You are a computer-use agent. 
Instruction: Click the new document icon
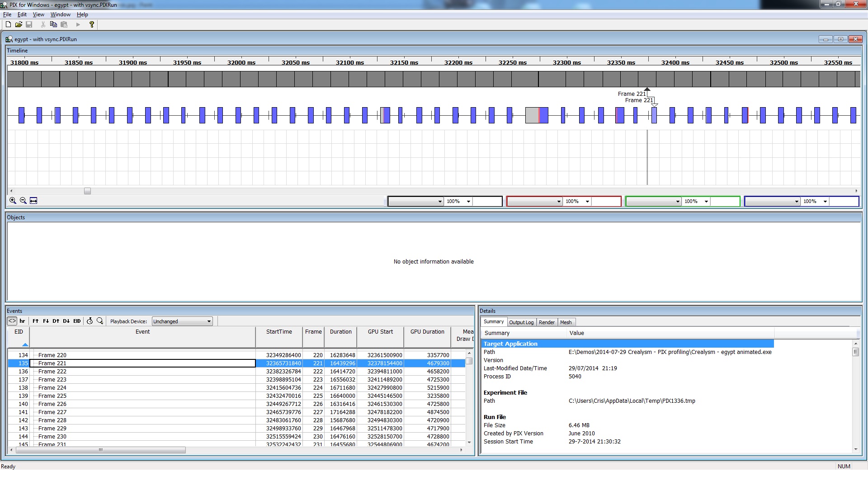coord(8,24)
